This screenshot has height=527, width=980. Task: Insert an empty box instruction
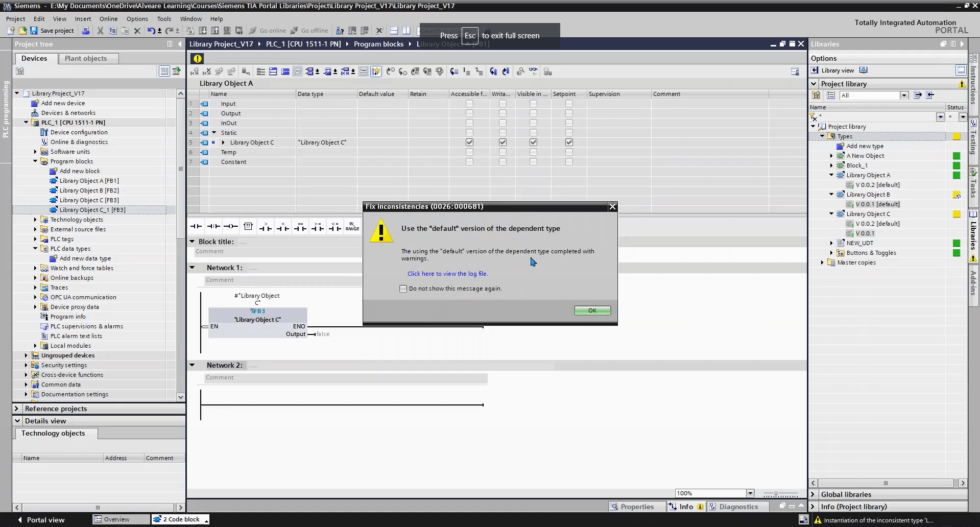coord(248,226)
